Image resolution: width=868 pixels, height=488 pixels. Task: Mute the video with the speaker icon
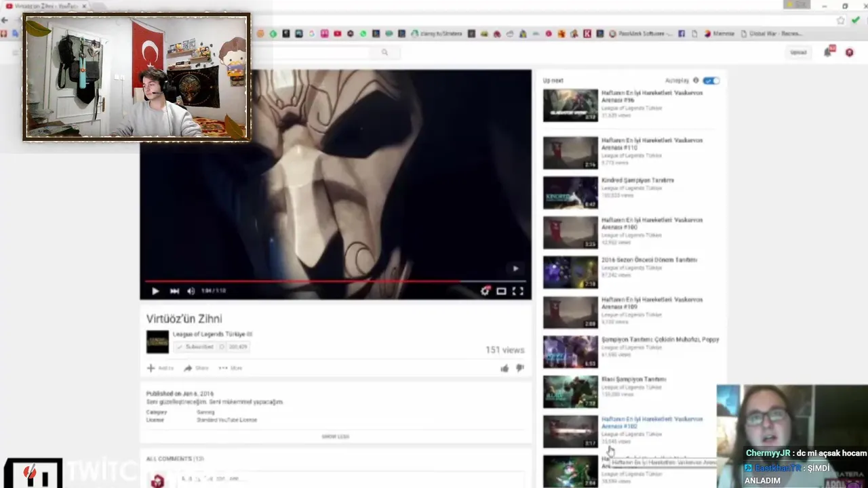(191, 291)
